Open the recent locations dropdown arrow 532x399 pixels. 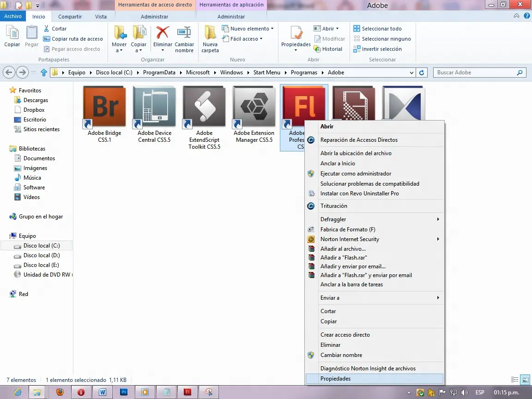[x=33, y=73]
